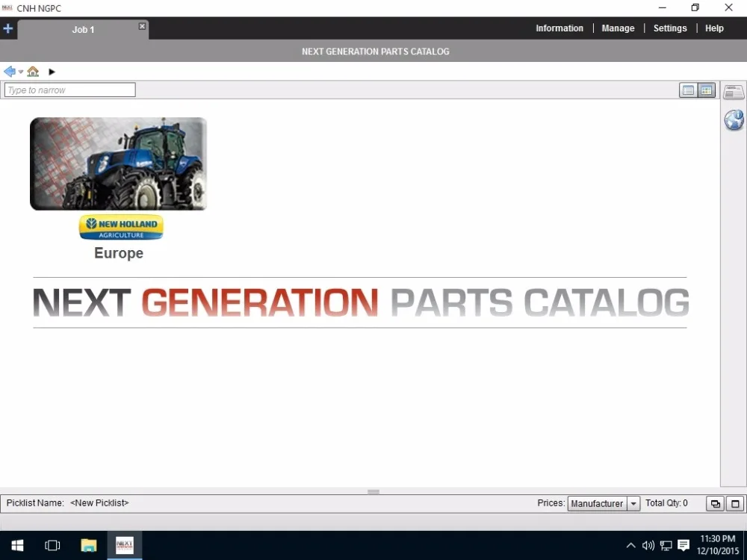Viewport: 747px width, 560px height.
Task: Select the Job 1 tab
Action: [83, 29]
